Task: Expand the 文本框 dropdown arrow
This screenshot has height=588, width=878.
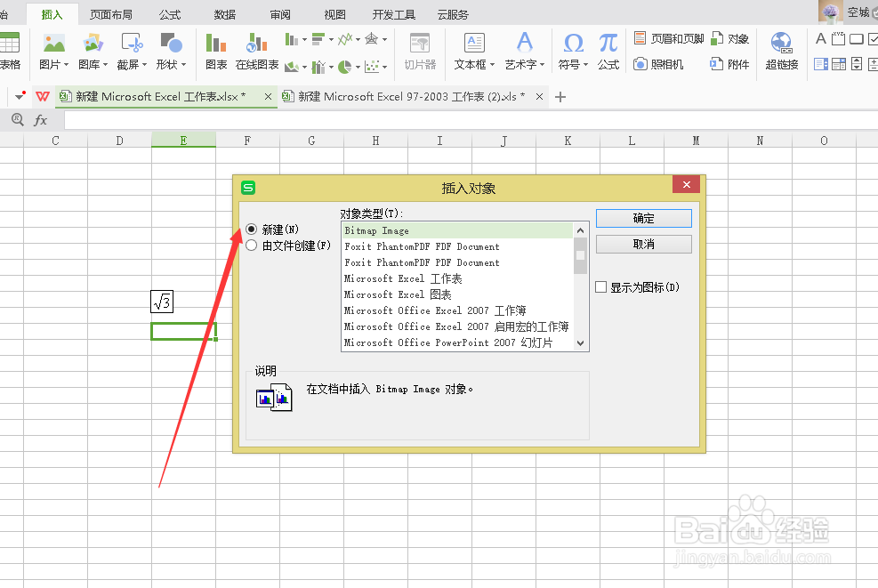Action: (492, 64)
